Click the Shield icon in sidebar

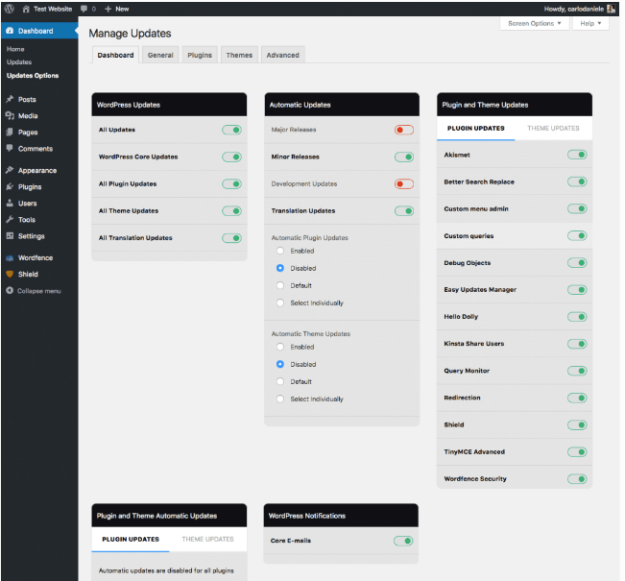pos(10,274)
